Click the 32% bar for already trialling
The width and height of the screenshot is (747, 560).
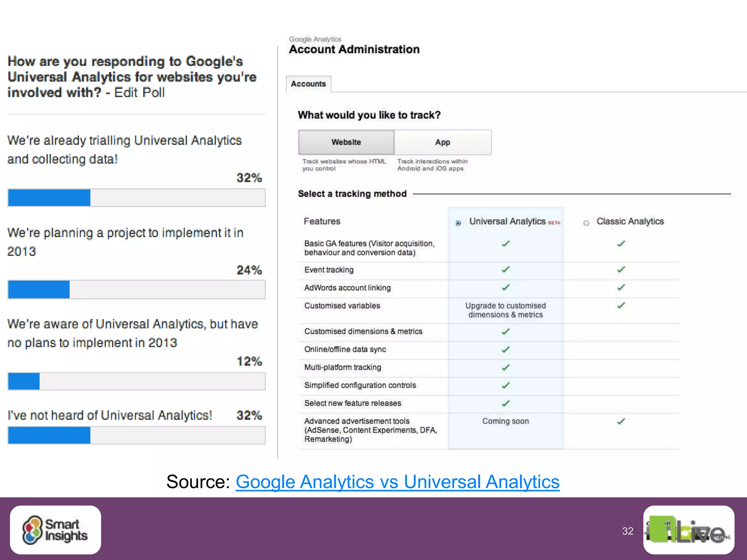click(x=136, y=198)
